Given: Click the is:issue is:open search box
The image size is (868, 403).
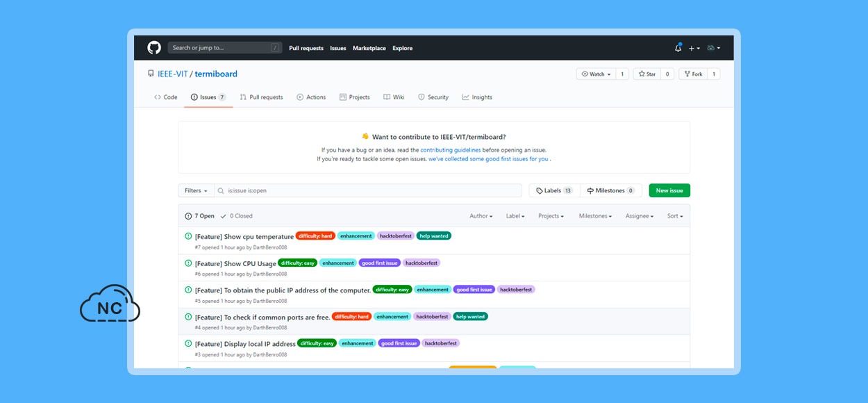Looking at the screenshot, I should pyautogui.click(x=368, y=190).
